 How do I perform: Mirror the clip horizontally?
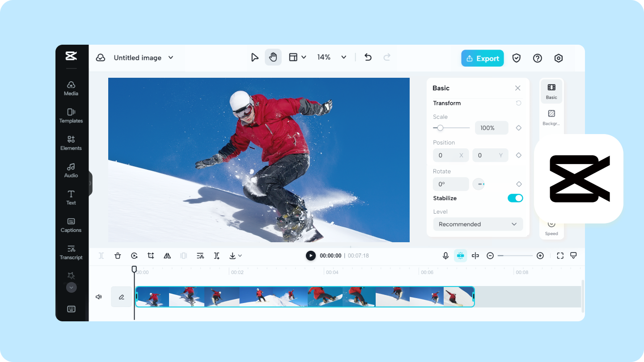coord(167,256)
